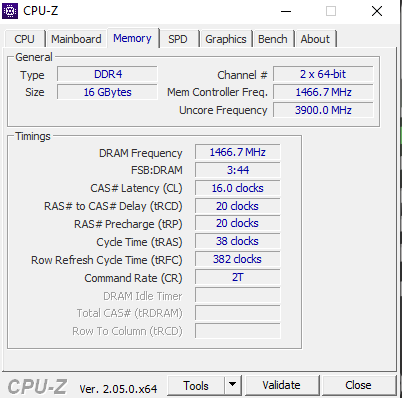Expand the Tools dropdown arrow

tap(233, 386)
